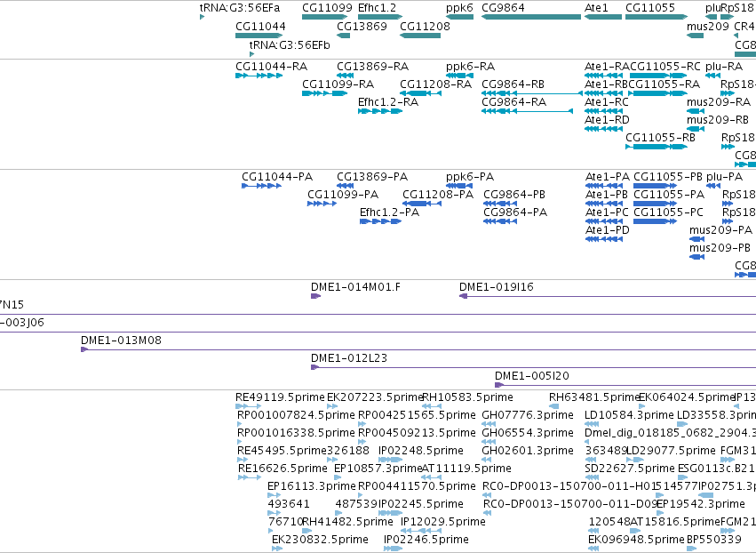This screenshot has height=553, width=756.
Task: Select the SD22627.5prime EST label
Action: pos(630,469)
